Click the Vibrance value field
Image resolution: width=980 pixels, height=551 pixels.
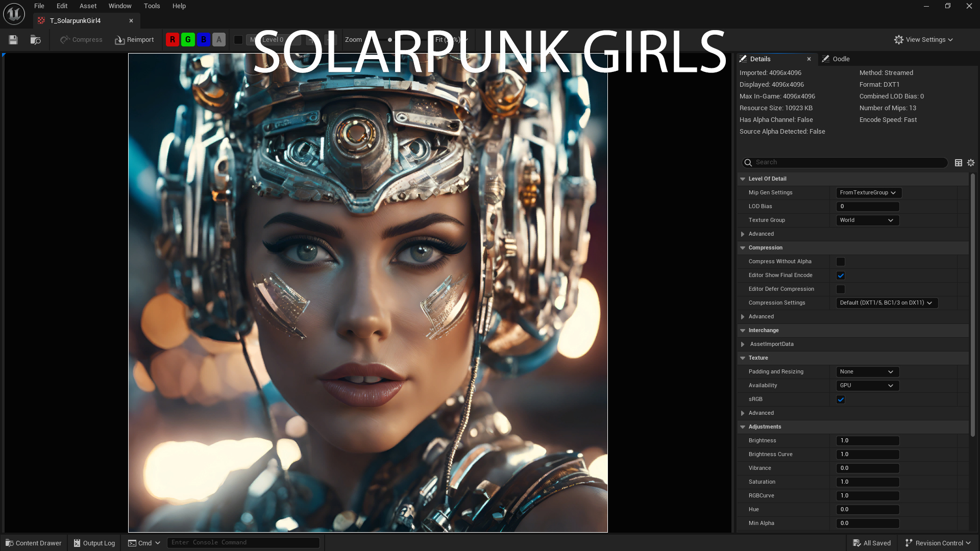pyautogui.click(x=868, y=468)
